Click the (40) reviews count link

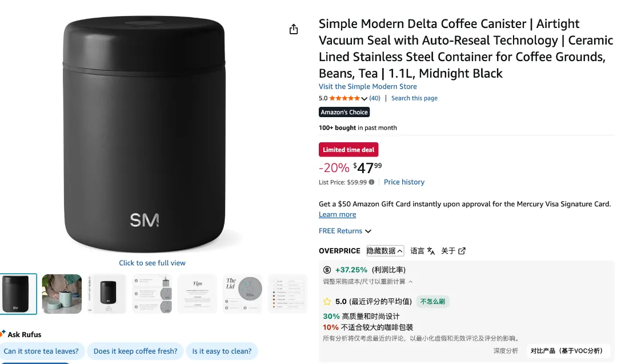tap(375, 98)
